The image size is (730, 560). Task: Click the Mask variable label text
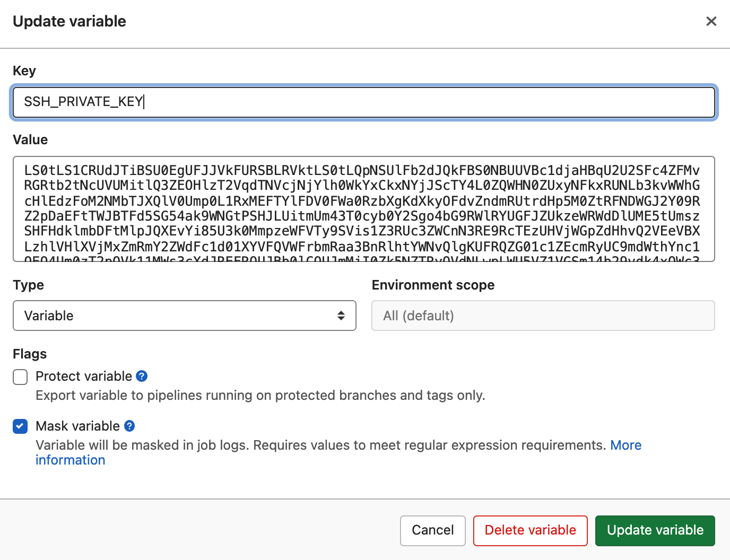[77, 426]
